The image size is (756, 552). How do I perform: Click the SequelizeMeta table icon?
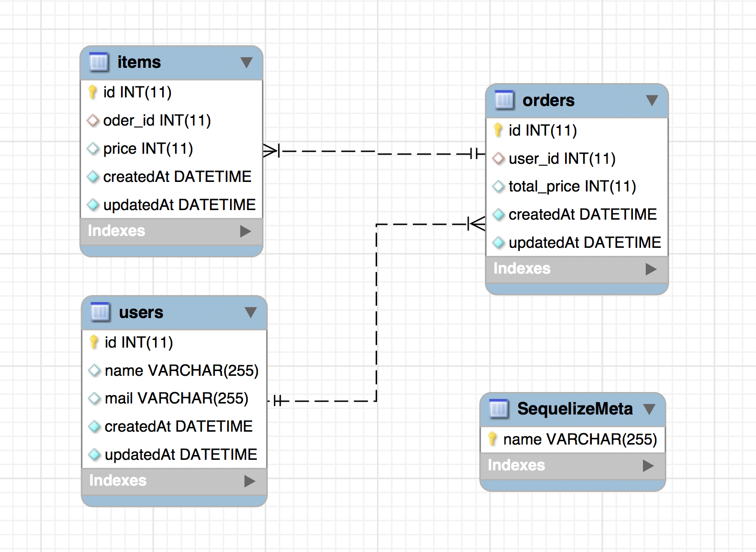tap(499, 409)
